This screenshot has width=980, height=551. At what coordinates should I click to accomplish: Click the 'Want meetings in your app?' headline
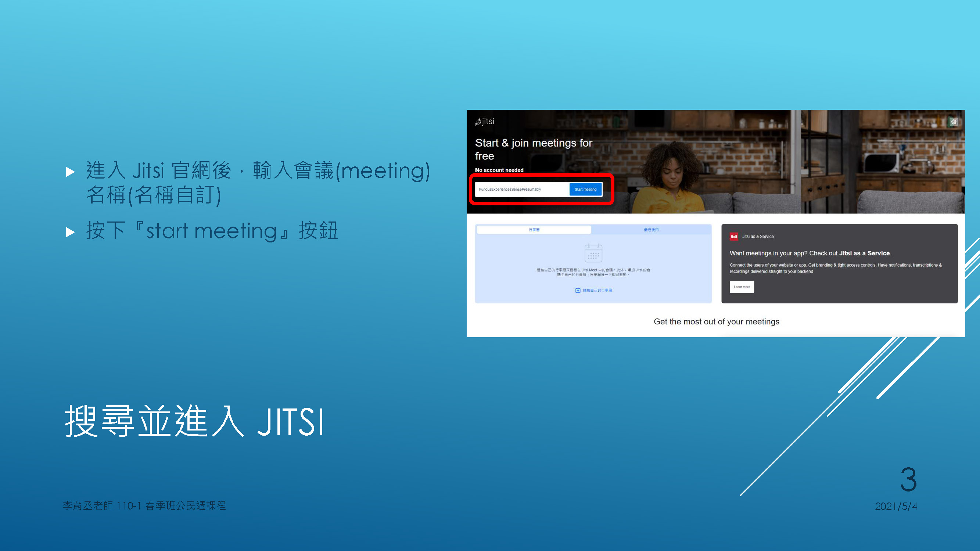[810, 253]
